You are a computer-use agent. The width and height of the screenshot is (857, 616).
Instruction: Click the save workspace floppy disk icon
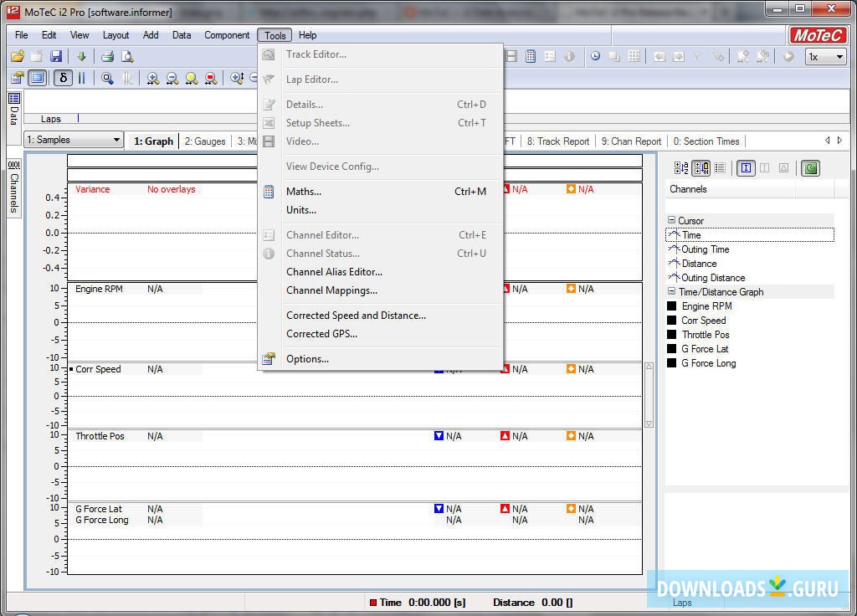tap(56, 56)
